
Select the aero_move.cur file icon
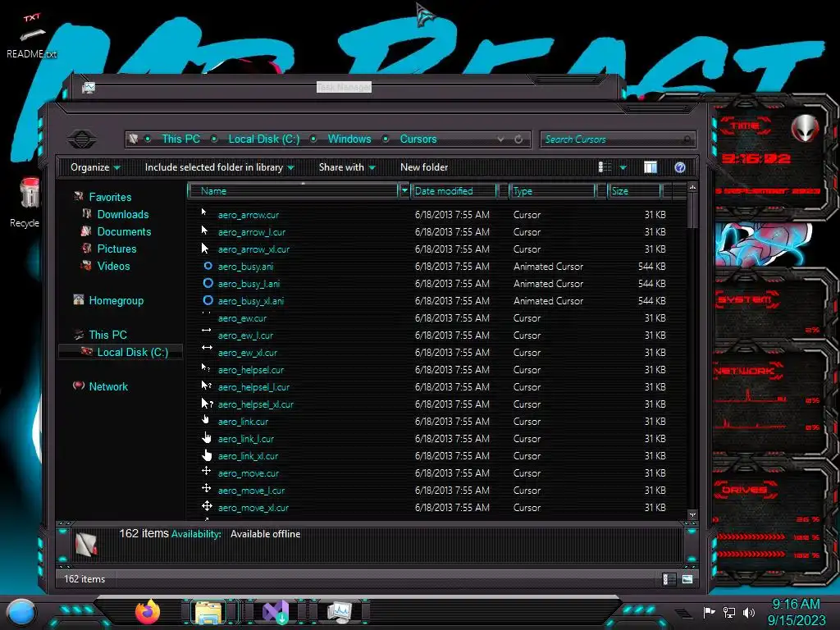click(x=206, y=470)
